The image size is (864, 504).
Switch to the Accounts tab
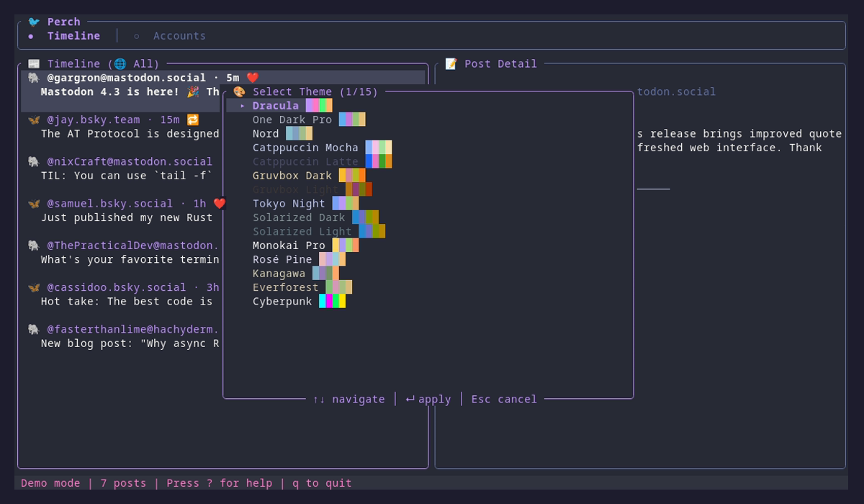(179, 35)
